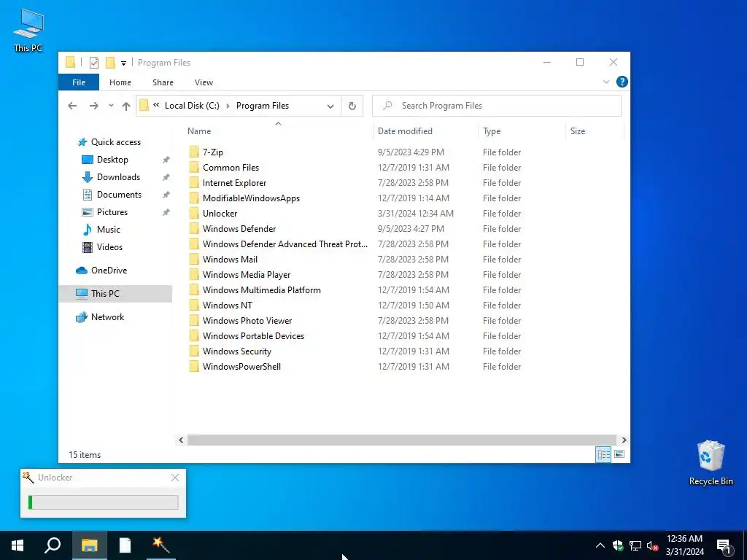Viewport: 747px width, 560px height.
Task: Switch to the Share ribbon tab
Action: [x=163, y=82]
